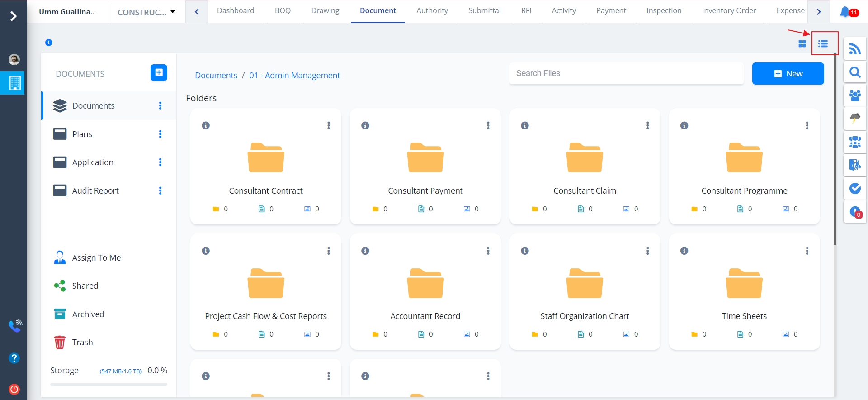Open more options beside Plans
Screen dimensions: 868x400
click(160, 134)
